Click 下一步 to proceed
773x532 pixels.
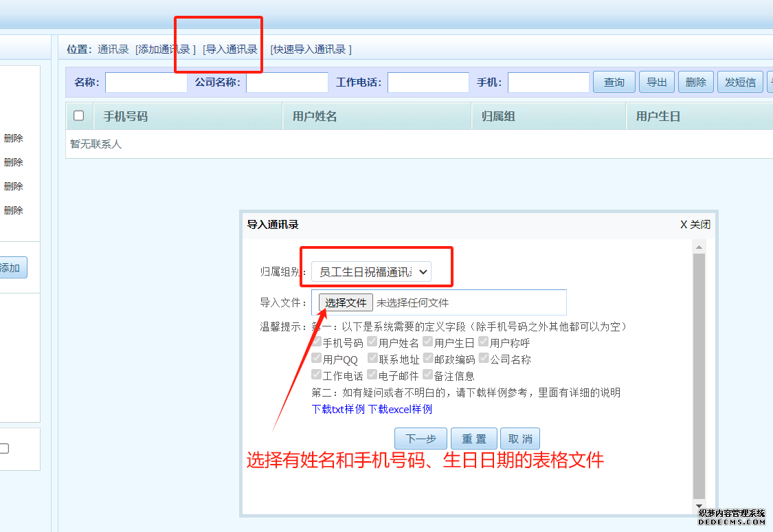coord(421,439)
